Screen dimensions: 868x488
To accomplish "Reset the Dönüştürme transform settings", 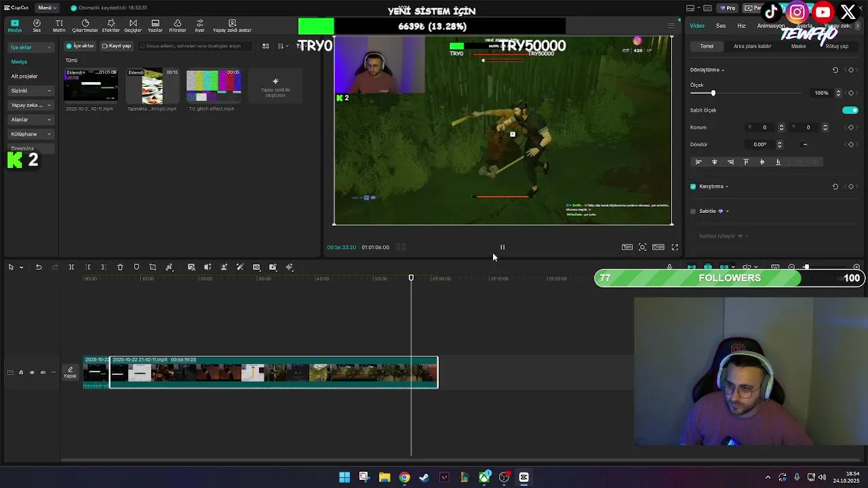I will [x=835, y=70].
